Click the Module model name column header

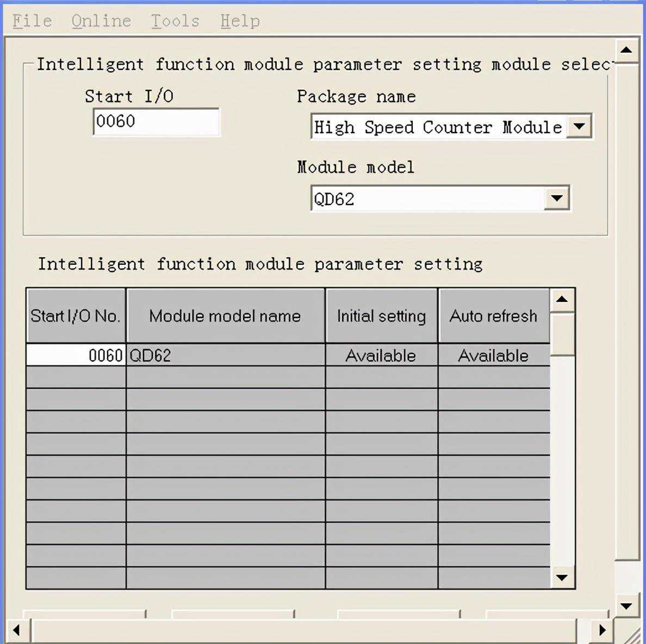pyautogui.click(x=225, y=316)
